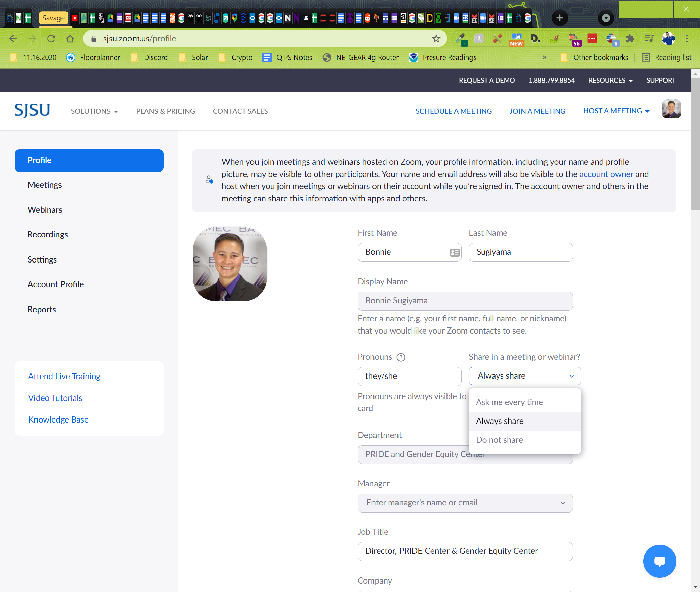The height and width of the screenshot is (592, 700).
Task: Open the HOST A MEETING dropdown
Action: tap(616, 111)
